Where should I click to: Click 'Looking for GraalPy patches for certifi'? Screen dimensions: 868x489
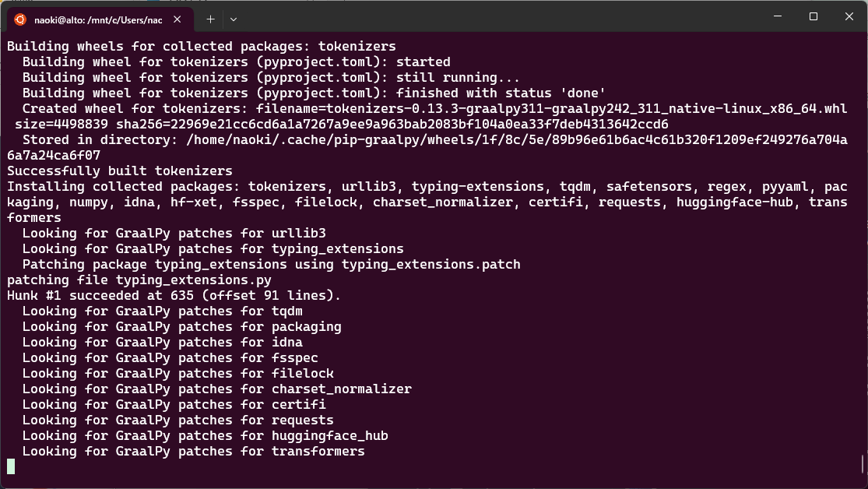point(174,404)
